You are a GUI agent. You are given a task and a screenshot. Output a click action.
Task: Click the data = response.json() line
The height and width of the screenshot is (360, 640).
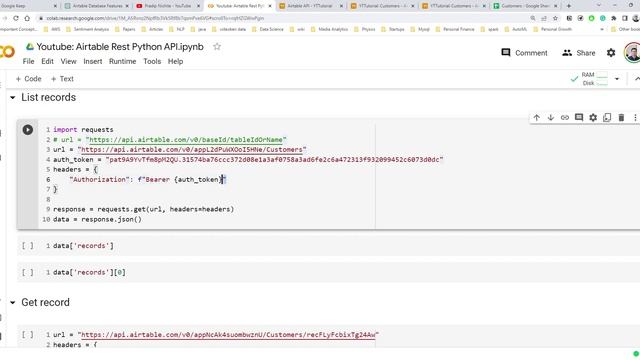(x=97, y=220)
